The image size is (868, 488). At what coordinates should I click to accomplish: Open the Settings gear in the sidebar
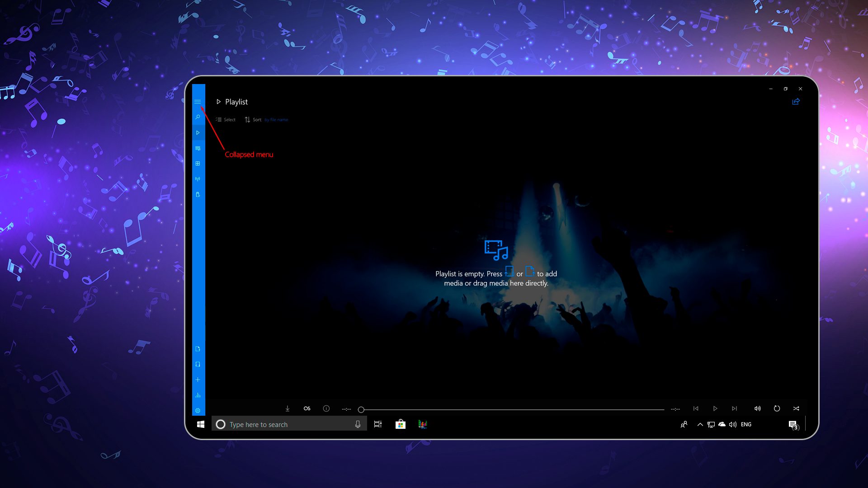198,410
